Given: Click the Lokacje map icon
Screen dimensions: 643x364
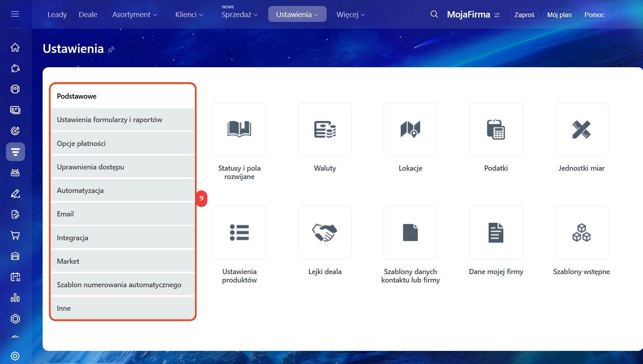Looking at the screenshot, I should 410,129.
